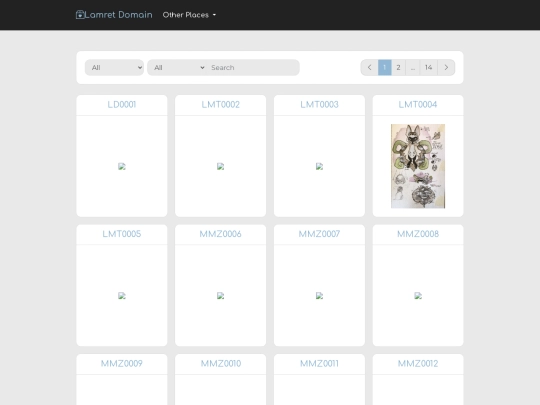Click the broken image in LMT0002 card
The width and height of the screenshot is (540, 405).
[221, 167]
